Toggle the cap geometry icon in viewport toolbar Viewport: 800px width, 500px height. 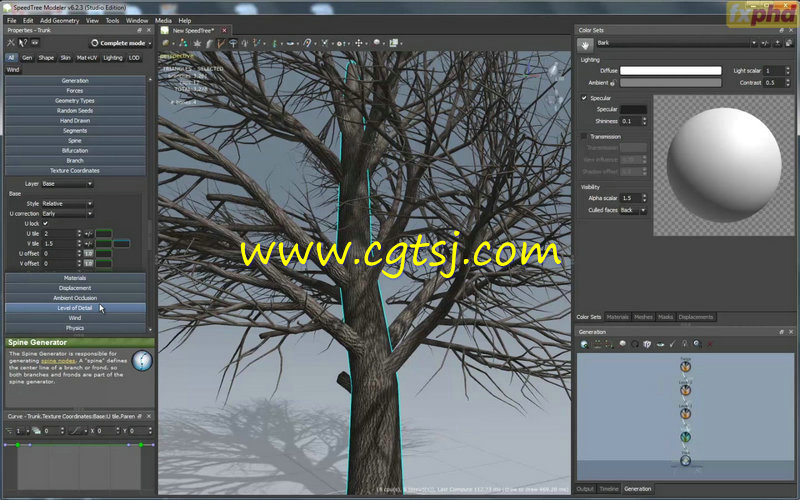point(233,43)
